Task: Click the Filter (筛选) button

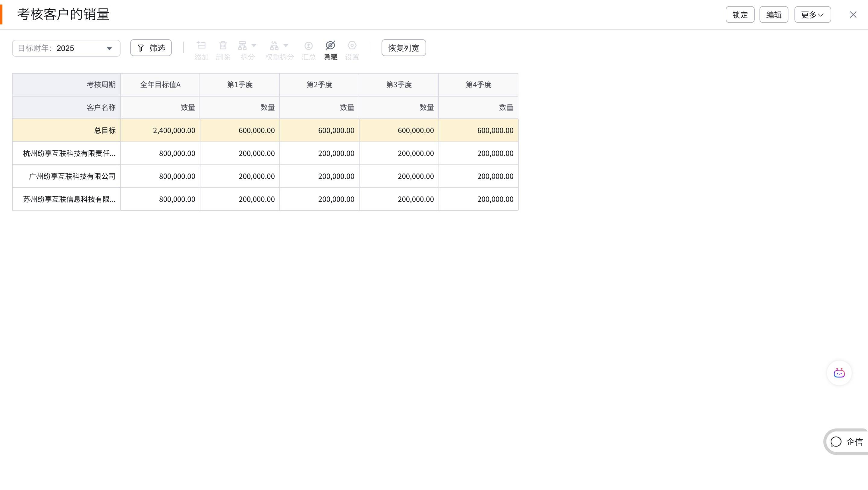Action: [151, 48]
